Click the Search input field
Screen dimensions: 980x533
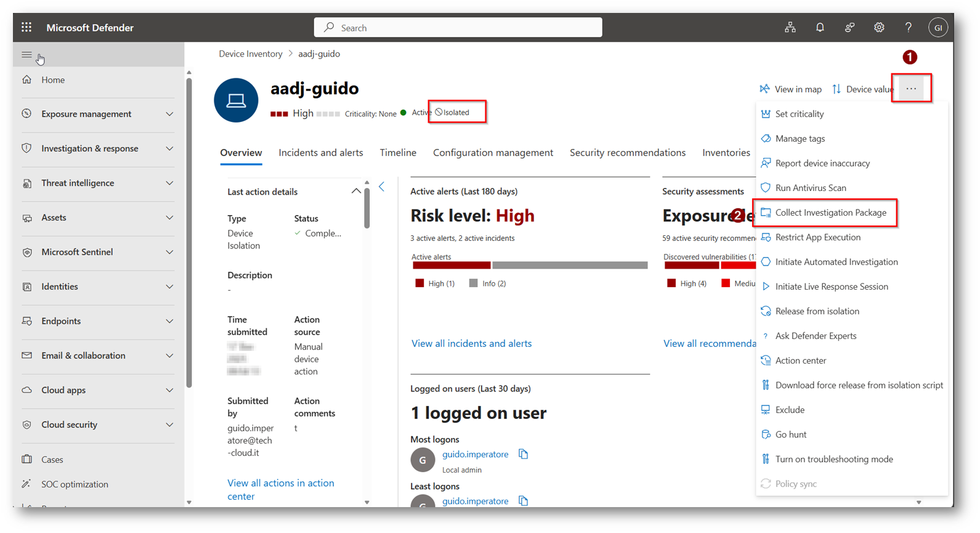(458, 28)
